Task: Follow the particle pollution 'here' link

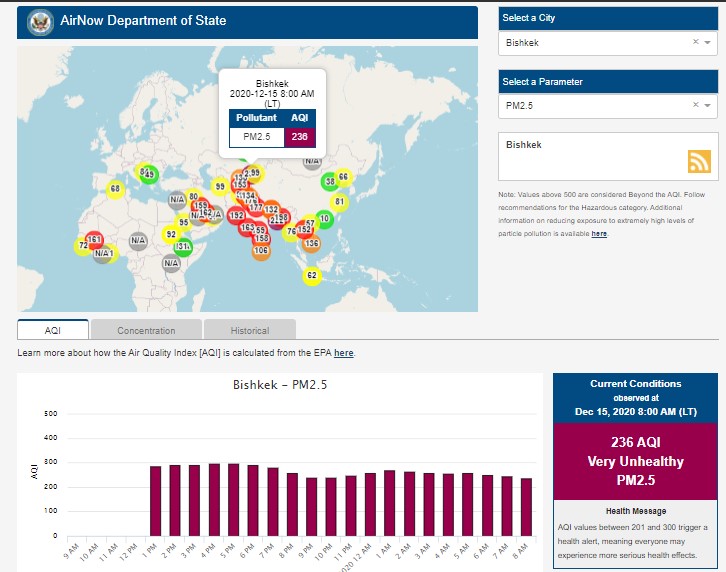Action: [599, 233]
